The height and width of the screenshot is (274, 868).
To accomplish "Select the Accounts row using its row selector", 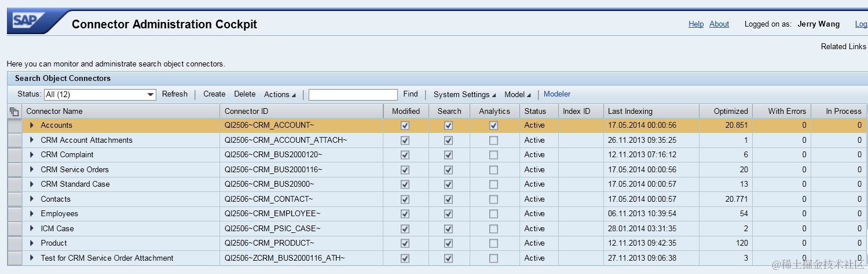I will point(14,125).
